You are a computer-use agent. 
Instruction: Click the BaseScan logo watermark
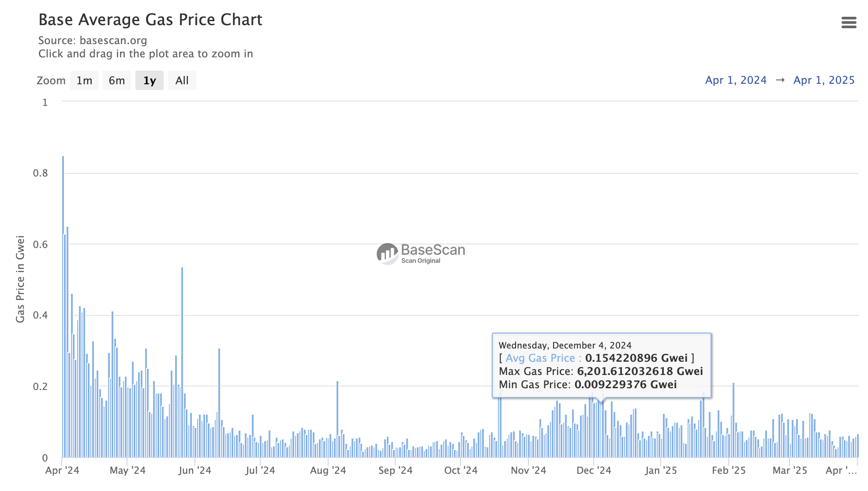(420, 252)
